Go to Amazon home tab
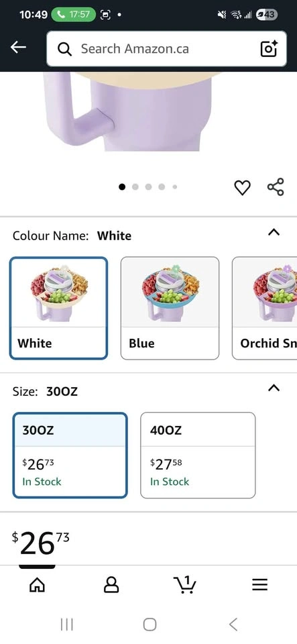 point(37,584)
